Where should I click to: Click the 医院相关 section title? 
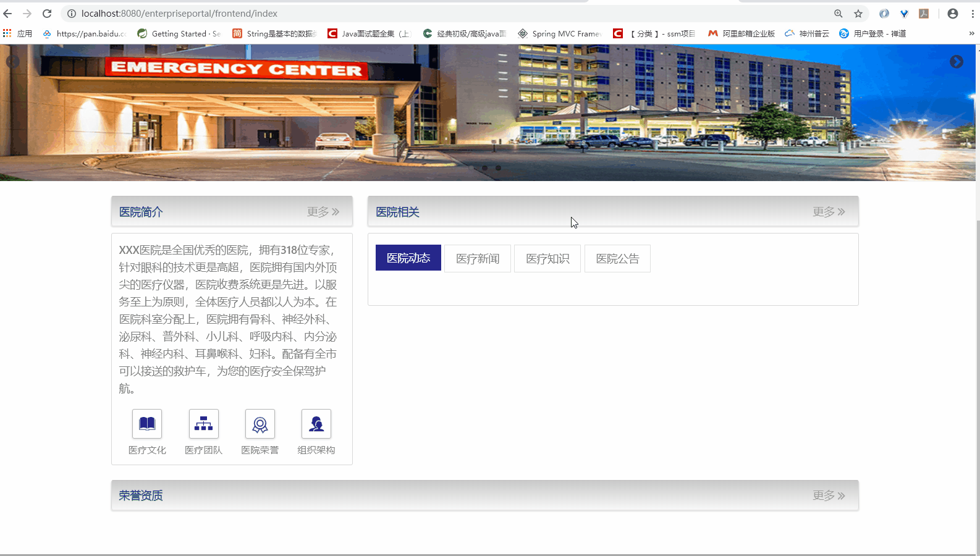397,212
